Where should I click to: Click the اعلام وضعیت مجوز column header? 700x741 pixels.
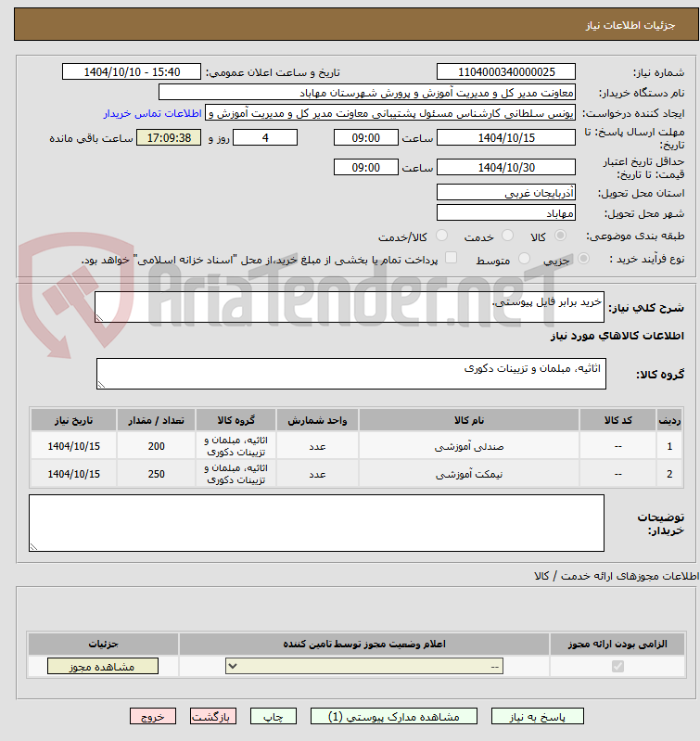pos(364,645)
